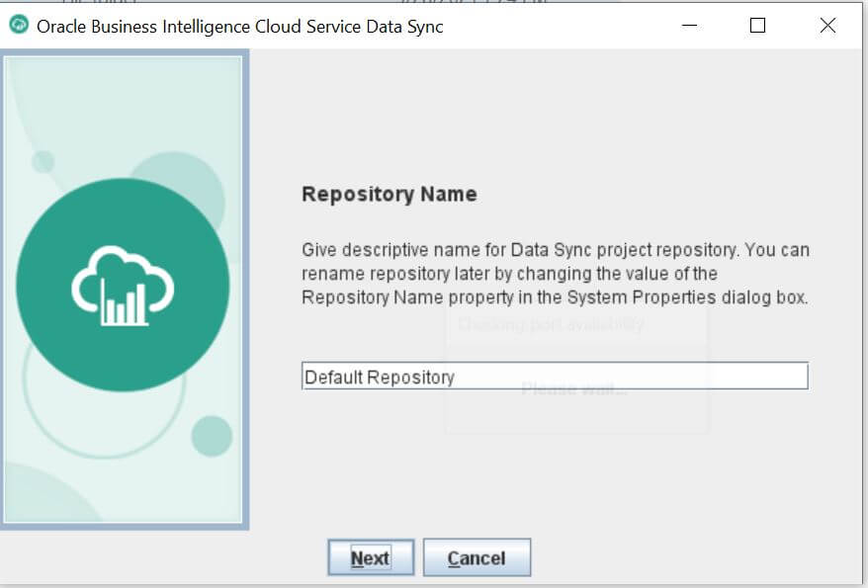Maximize the Data Sync window
Image resolution: width=868 pixels, height=588 pixels.
tap(757, 25)
